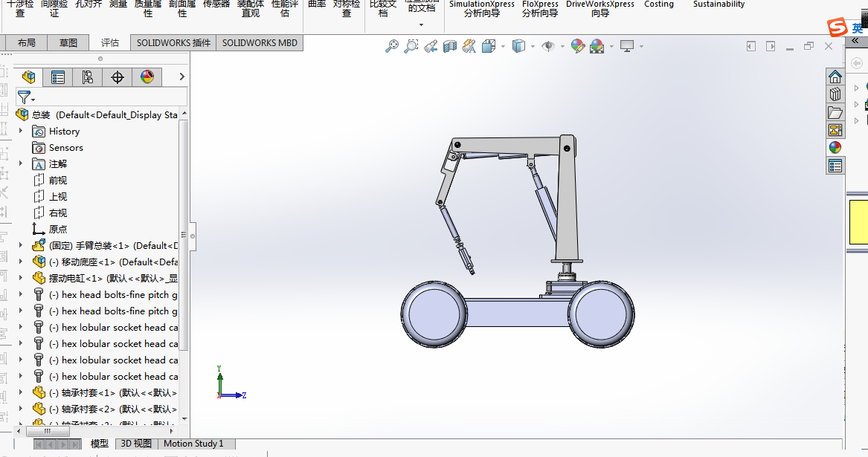Click the tile left window arrow icon
868x457 pixels.
pos(750,47)
